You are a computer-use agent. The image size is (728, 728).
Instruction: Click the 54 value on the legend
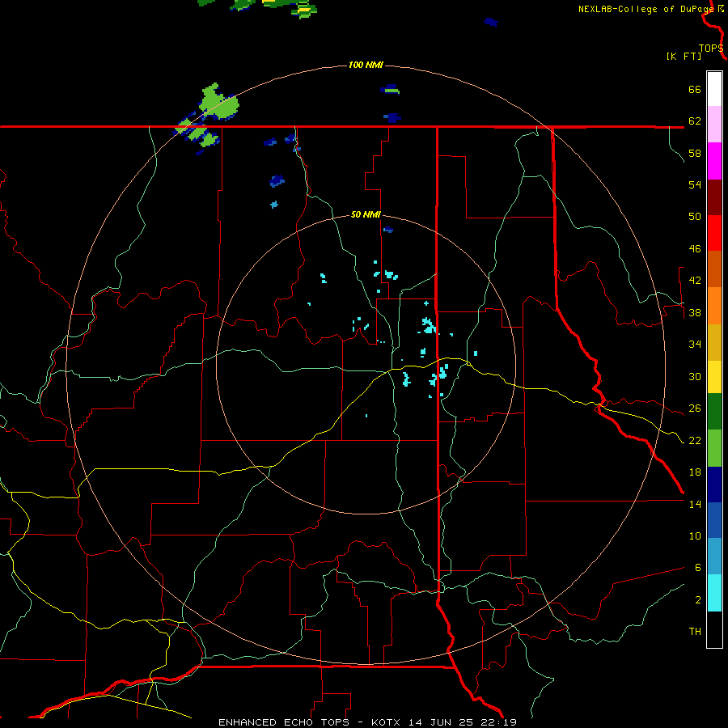tap(695, 184)
